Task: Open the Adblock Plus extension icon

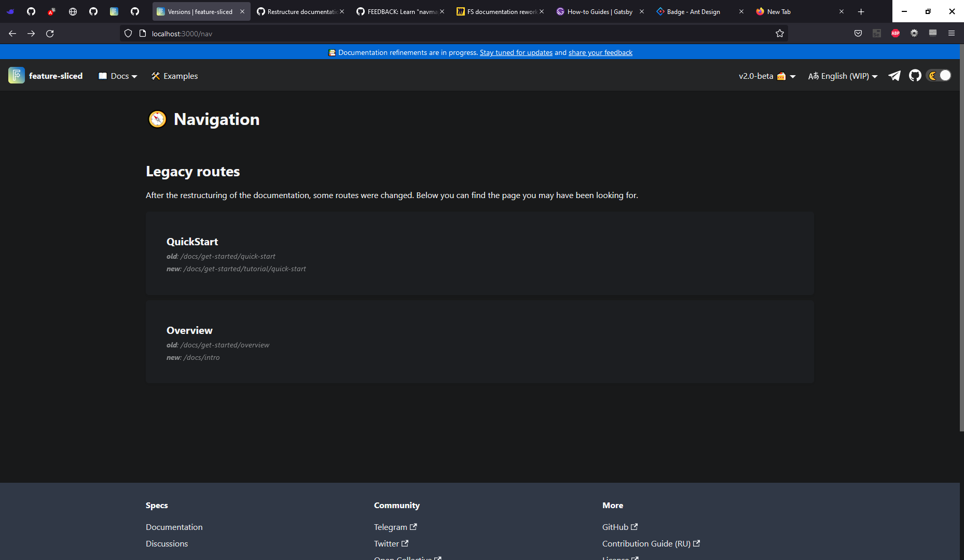Action: pos(896,34)
